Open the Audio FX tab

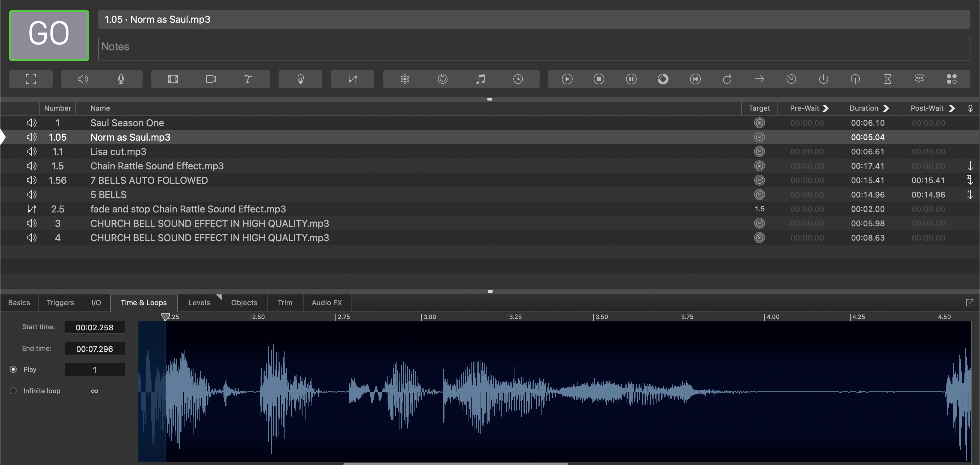click(326, 303)
